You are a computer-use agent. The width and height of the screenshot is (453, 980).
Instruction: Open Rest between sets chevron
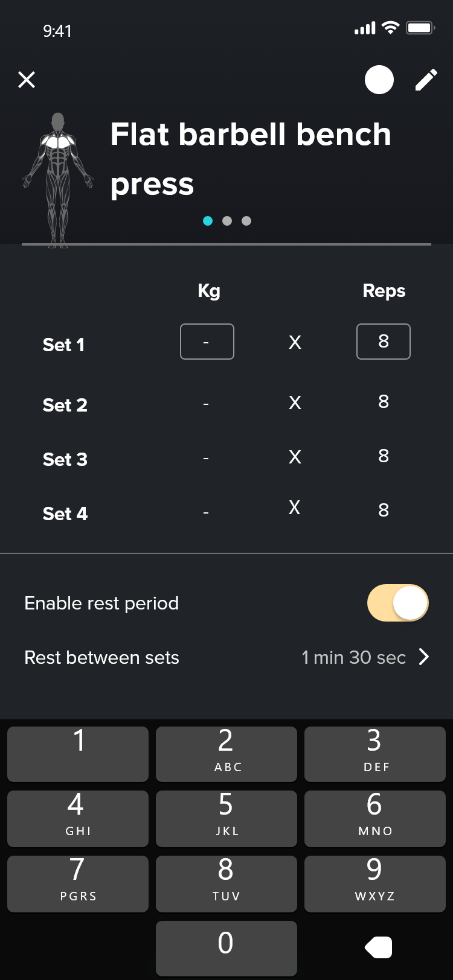[424, 657]
